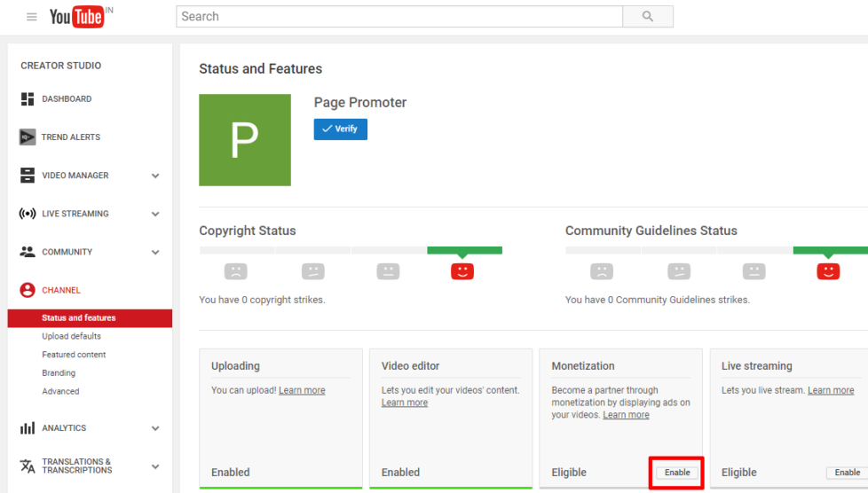Click 'You have 0 Community Guidelines strikes.' text
This screenshot has width=868, height=493.
(658, 300)
